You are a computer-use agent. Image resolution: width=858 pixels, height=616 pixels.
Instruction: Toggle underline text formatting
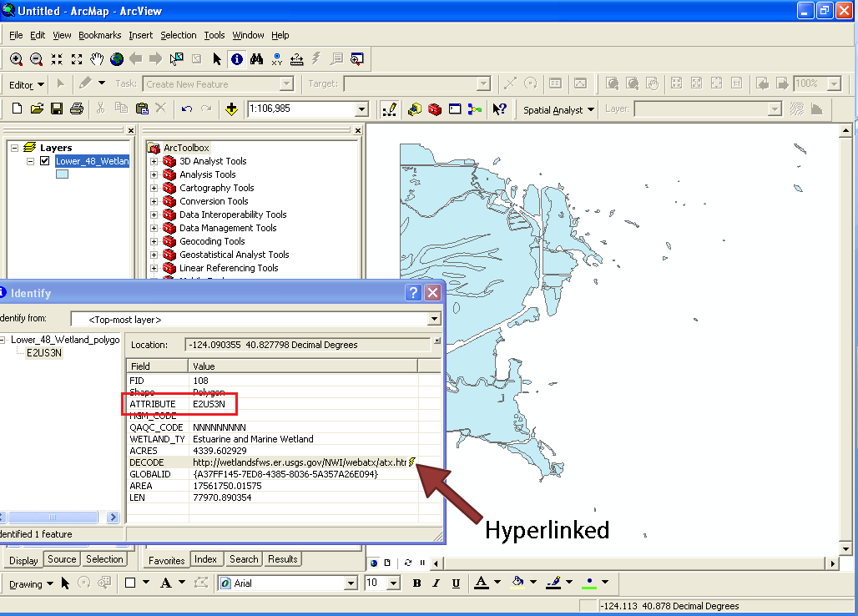click(455, 583)
